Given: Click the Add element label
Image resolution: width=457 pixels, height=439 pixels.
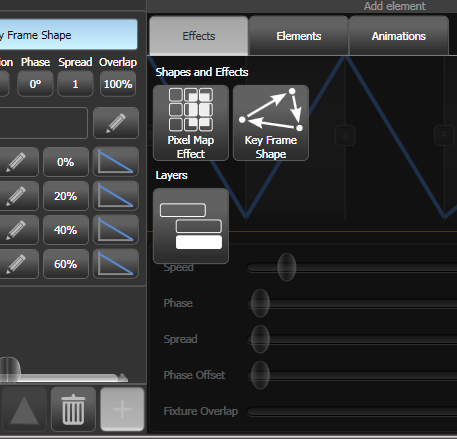Looking at the screenshot, I should [395, 6].
